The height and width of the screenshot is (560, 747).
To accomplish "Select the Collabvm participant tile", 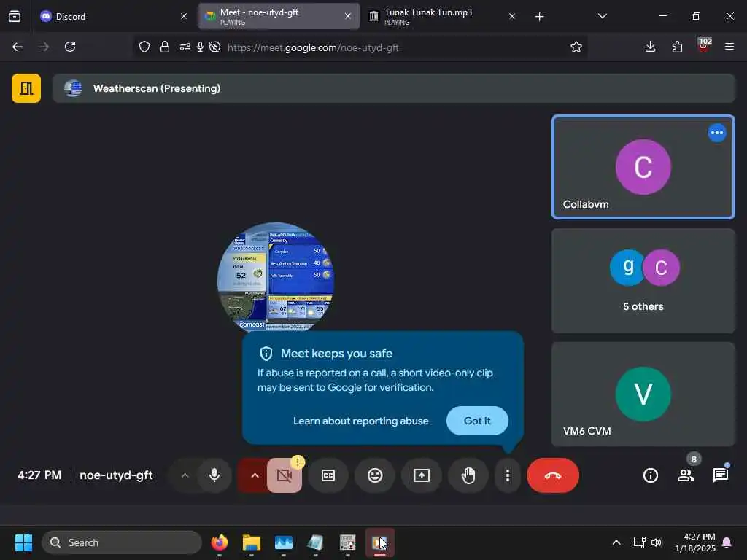I will [x=643, y=167].
